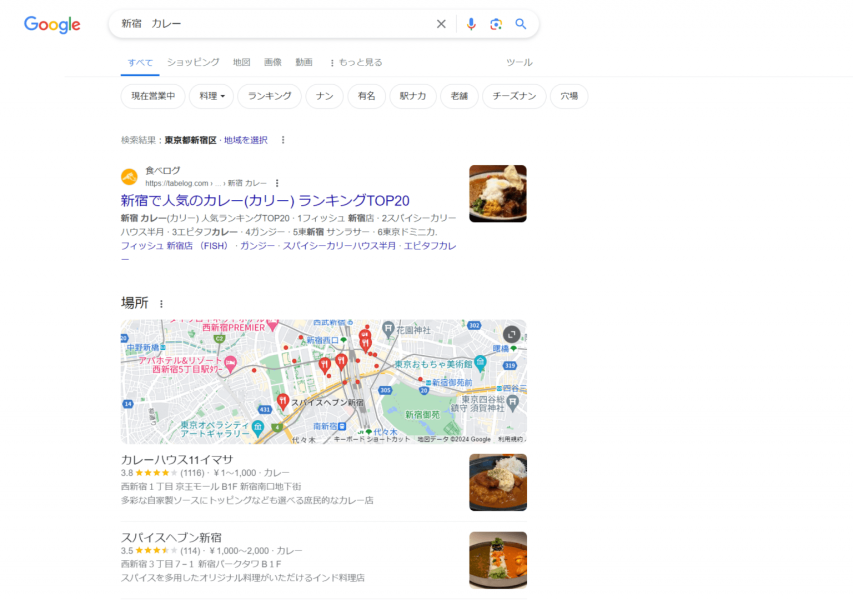Click the 南新宿 station icon on map

tap(342, 426)
